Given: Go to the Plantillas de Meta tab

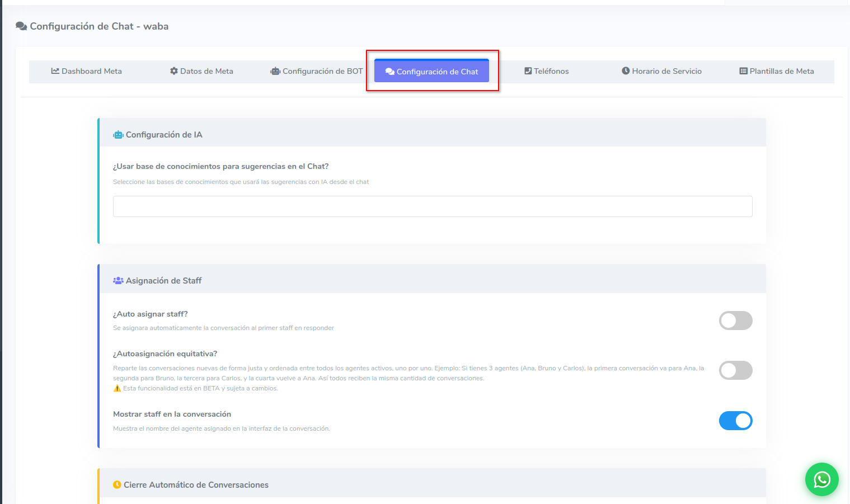Looking at the screenshot, I should (781, 71).
